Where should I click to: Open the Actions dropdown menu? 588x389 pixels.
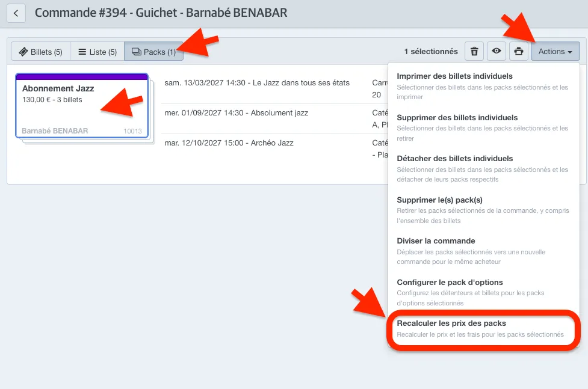pos(555,51)
